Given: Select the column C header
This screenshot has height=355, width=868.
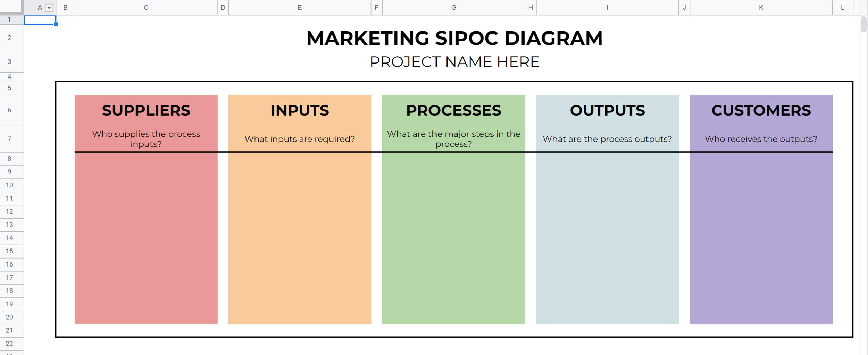Looking at the screenshot, I should tap(146, 8).
